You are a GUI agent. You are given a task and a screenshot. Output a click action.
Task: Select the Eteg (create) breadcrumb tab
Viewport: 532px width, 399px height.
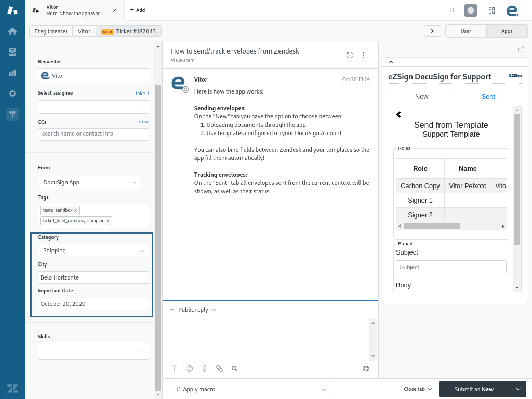51,31
